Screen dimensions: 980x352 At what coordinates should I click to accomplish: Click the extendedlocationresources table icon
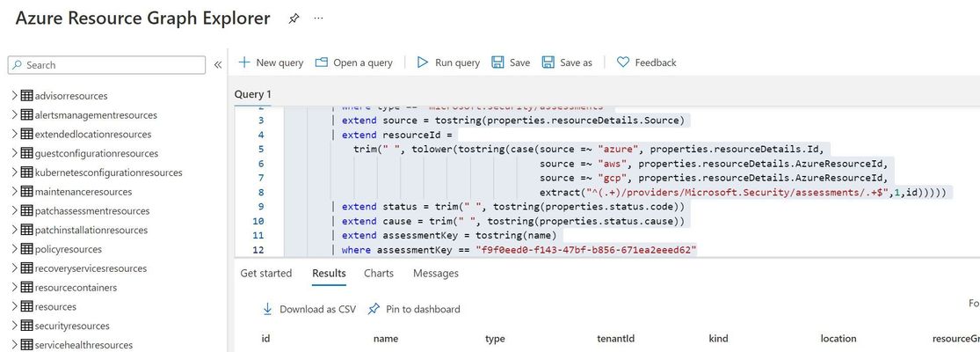(27, 134)
